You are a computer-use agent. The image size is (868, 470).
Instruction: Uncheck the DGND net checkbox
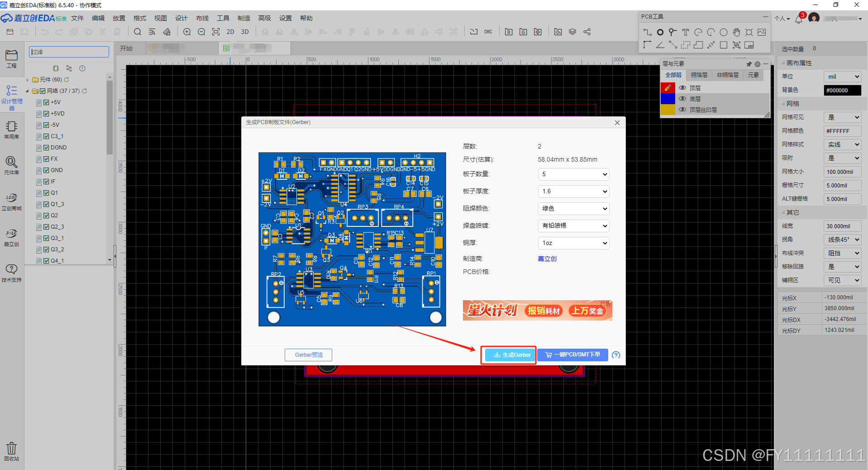coord(46,148)
